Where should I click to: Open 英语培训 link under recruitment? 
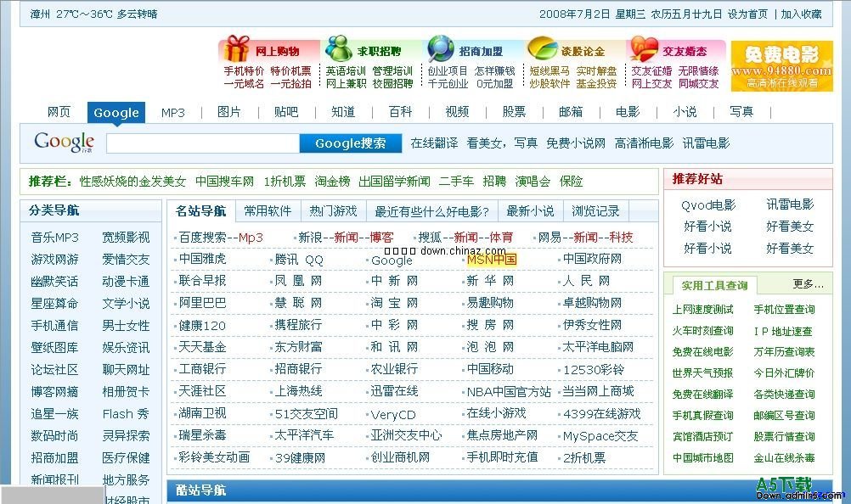pos(346,71)
